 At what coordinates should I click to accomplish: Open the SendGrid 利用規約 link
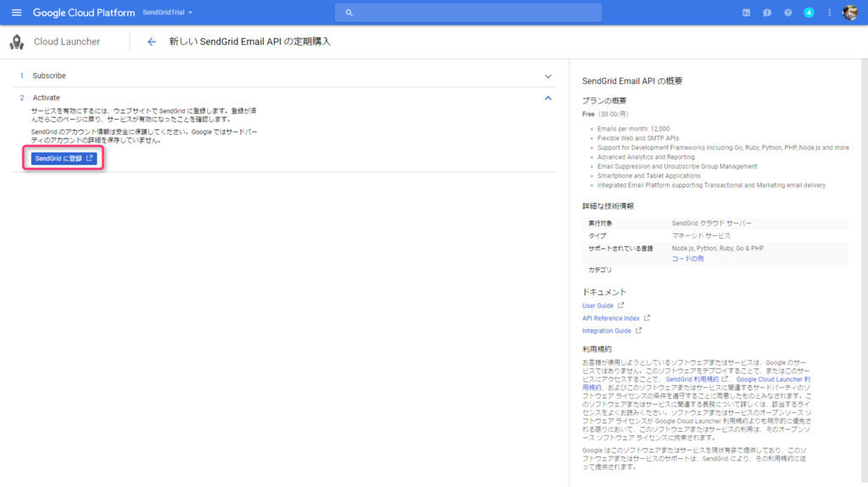tap(692, 379)
